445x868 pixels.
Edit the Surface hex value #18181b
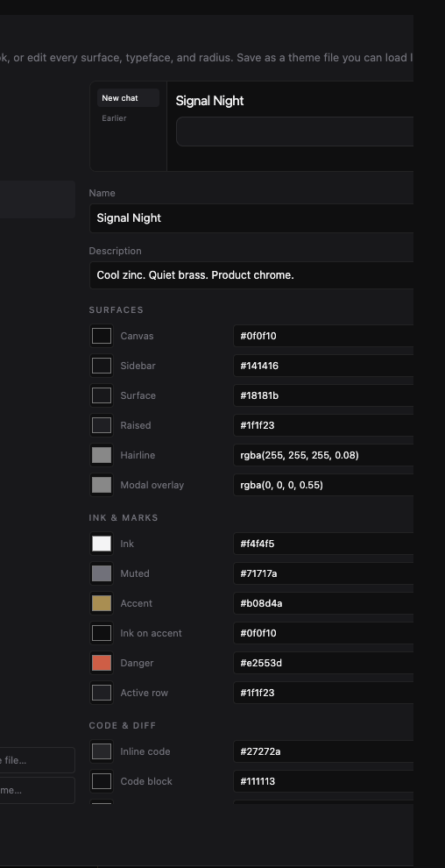coord(323,395)
